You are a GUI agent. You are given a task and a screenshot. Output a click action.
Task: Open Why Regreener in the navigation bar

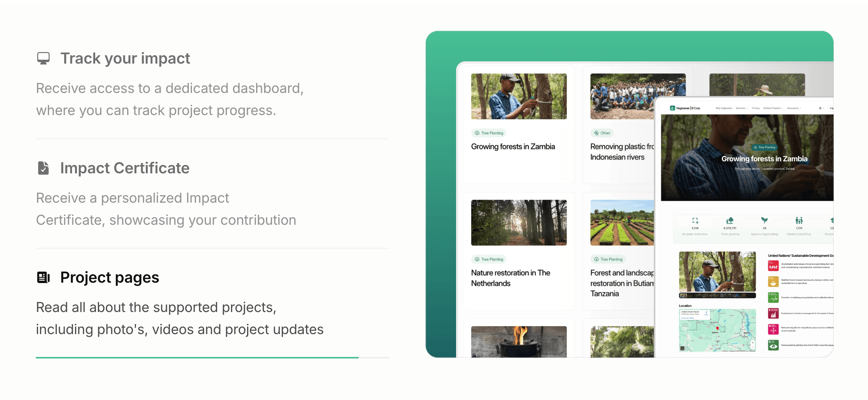click(724, 108)
